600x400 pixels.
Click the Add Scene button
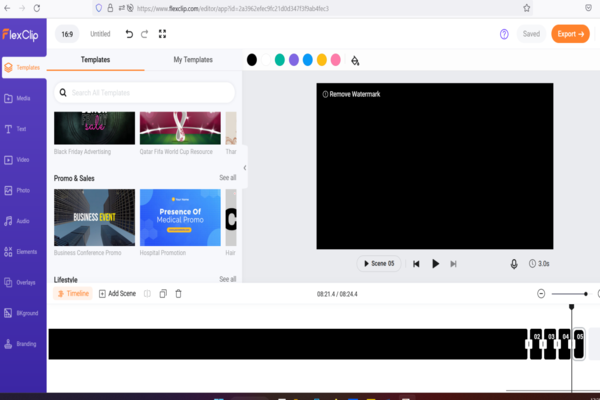pyautogui.click(x=117, y=294)
